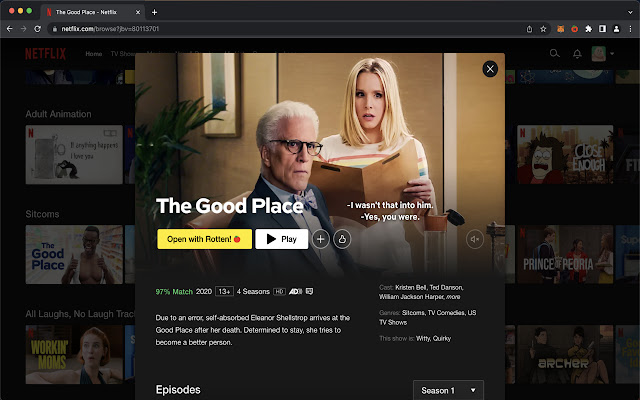This screenshot has width=640, height=400.
Task: Click the netflix.com address bar
Action: (286, 29)
